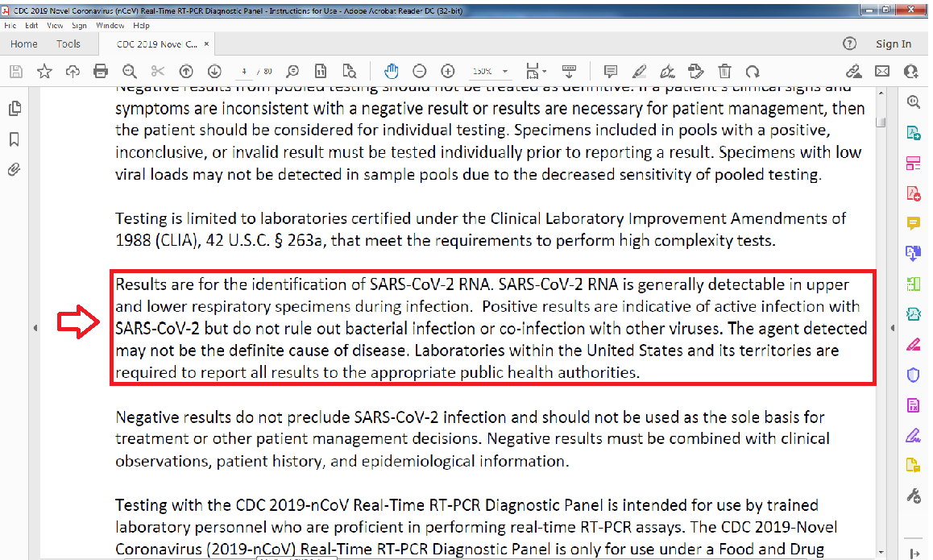Click the pink Redact pen icon in the right pane
The width and height of the screenshot is (933, 560).
(914, 345)
